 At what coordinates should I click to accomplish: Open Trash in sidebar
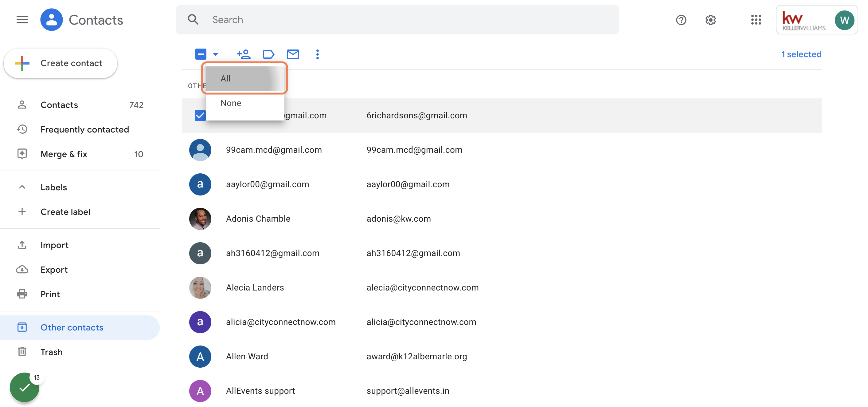tap(80, 352)
